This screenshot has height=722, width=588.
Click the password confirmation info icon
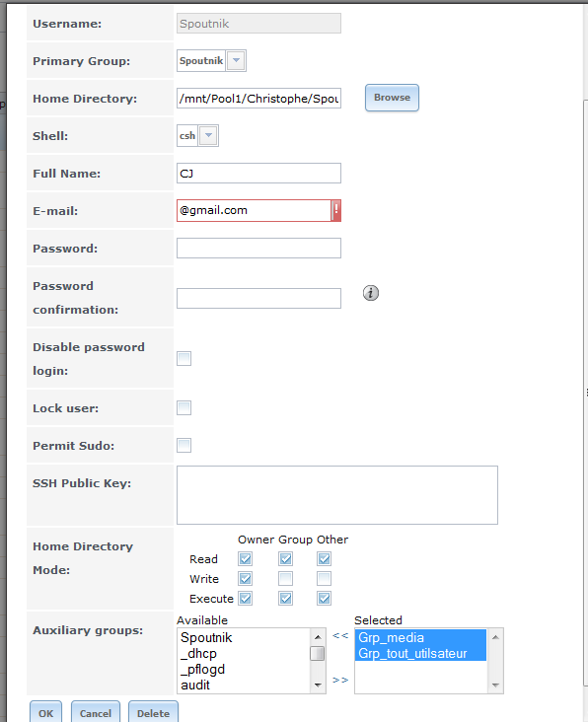point(371,293)
